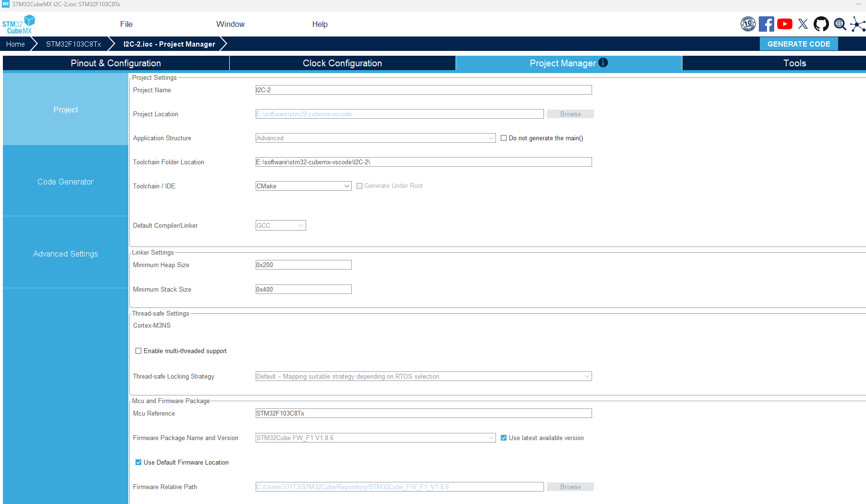
Task: Click Browse next to Project Location
Action: coord(570,114)
